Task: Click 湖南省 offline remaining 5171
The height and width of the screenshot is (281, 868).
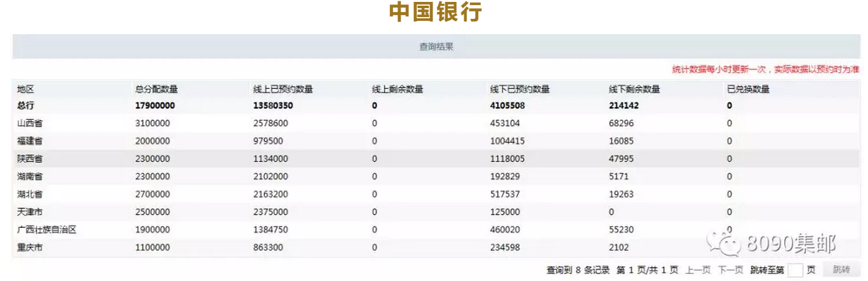Action: pos(619,176)
